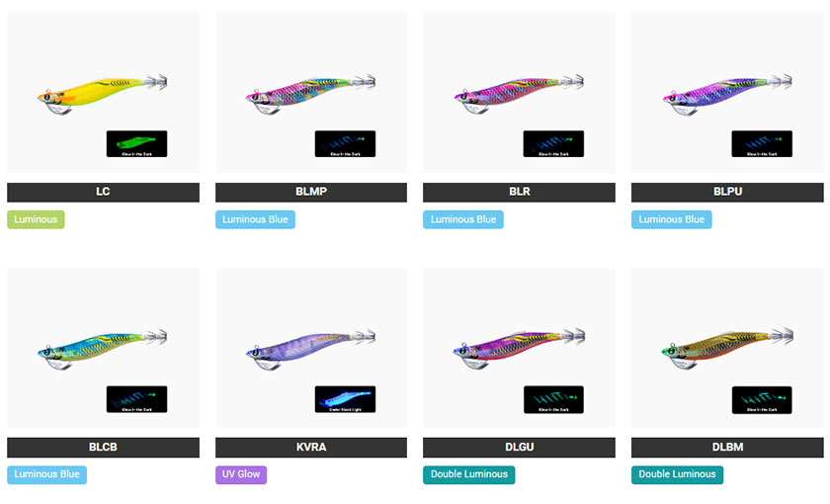Click the DLGU glow-in-the-dark preview inset
The height and width of the screenshot is (504, 830).
tap(553, 399)
